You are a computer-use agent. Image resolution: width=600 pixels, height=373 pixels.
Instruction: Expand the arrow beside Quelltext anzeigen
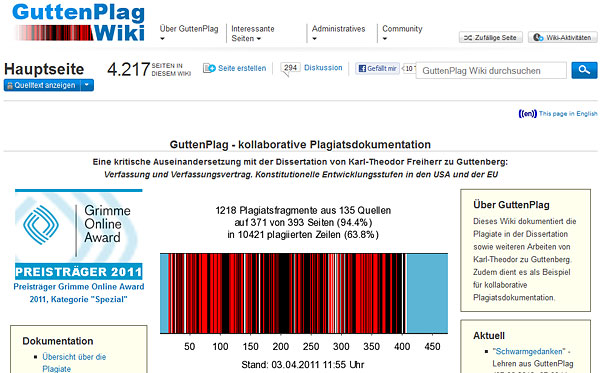pos(87,85)
